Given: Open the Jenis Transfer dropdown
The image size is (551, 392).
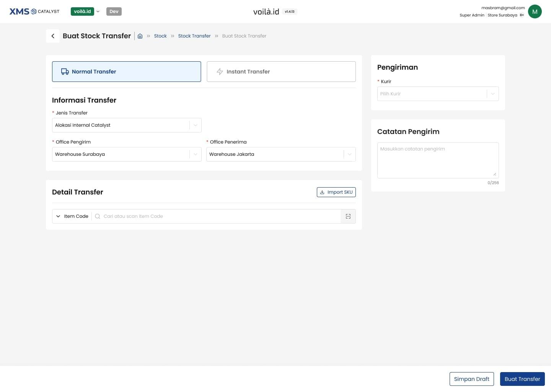Looking at the screenshot, I should (x=127, y=125).
